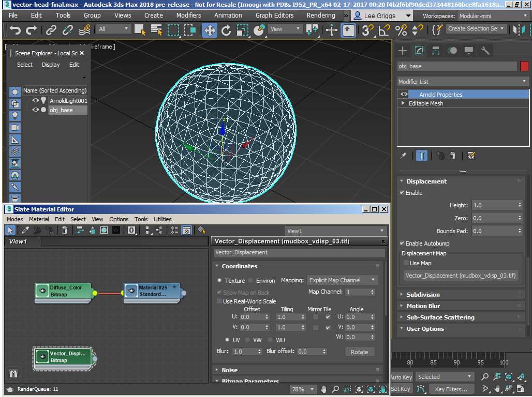
Task: Click the Vector_Displacement map button
Action: (461, 276)
